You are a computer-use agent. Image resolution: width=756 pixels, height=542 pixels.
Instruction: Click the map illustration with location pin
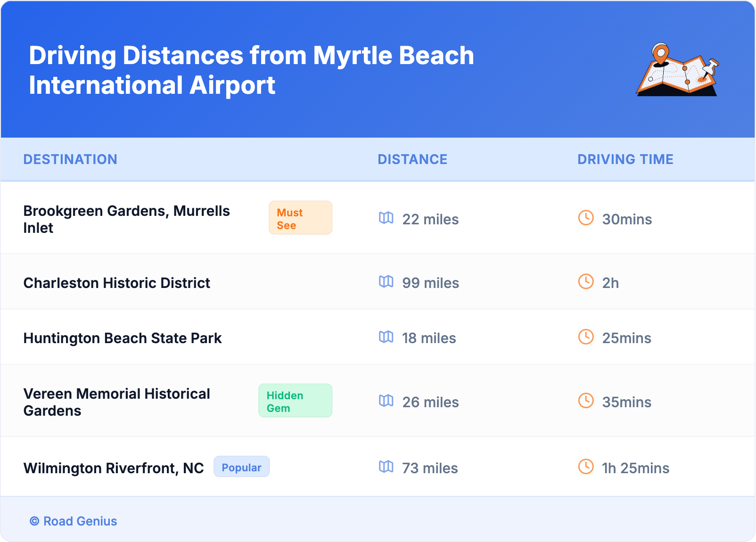pos(677,70)
